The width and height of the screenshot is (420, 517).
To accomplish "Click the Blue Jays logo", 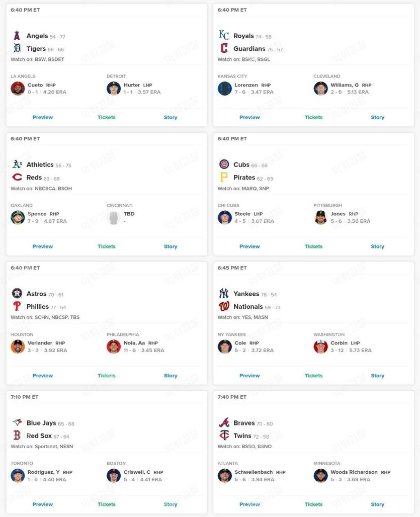I will click(17, 422).
